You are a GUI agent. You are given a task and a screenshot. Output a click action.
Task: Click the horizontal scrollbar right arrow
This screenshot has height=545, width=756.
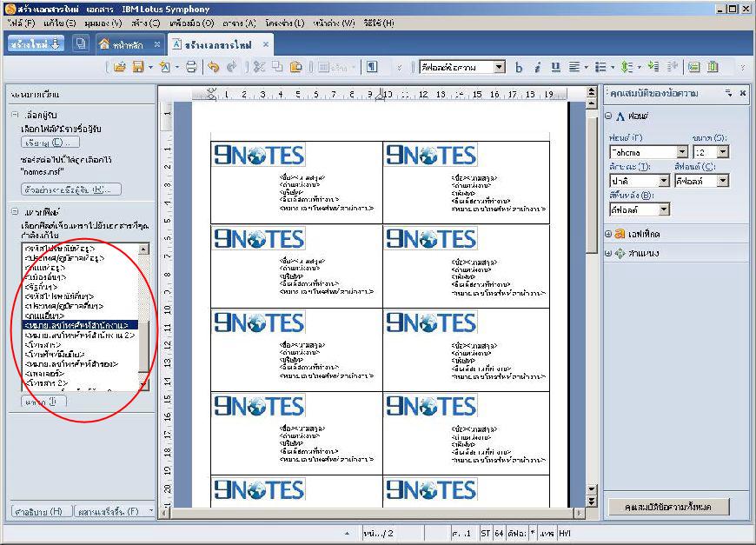coord(579,513)
